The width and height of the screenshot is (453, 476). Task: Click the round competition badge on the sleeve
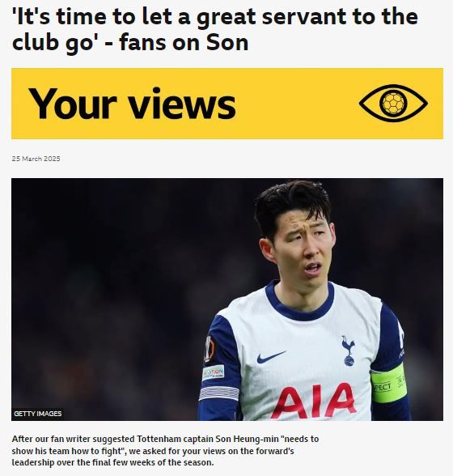pos(210,349)
